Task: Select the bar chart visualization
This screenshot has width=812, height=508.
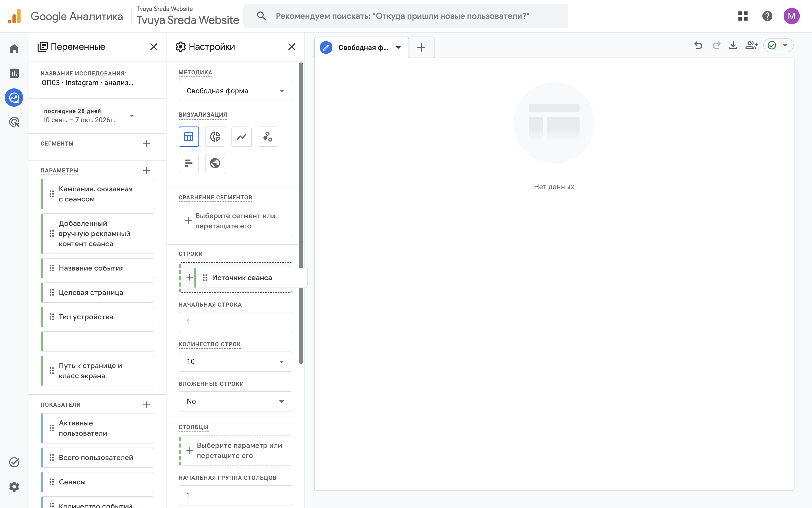Action: (x=189, y=163)
